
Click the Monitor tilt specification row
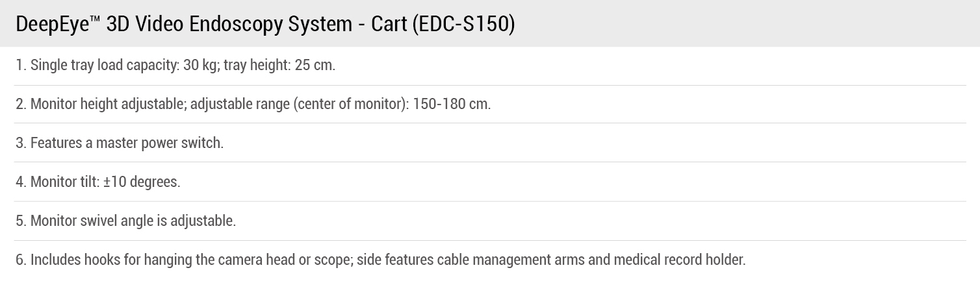(x=97, y=182)
